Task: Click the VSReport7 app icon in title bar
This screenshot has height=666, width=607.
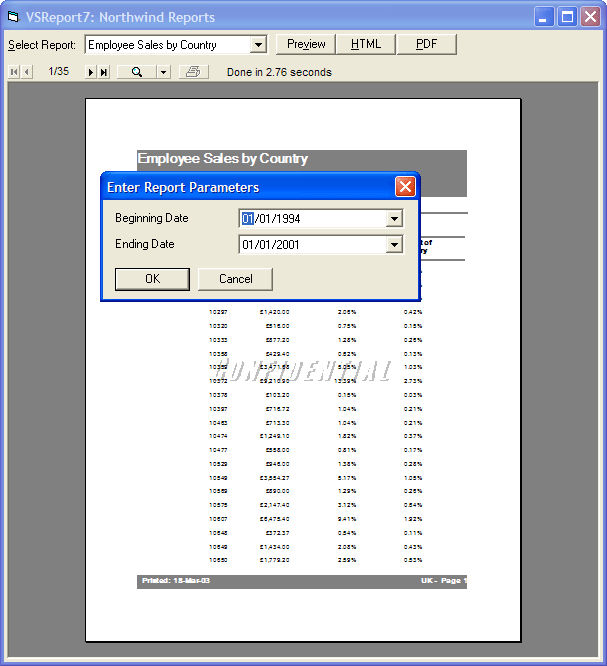Action: 13,17
